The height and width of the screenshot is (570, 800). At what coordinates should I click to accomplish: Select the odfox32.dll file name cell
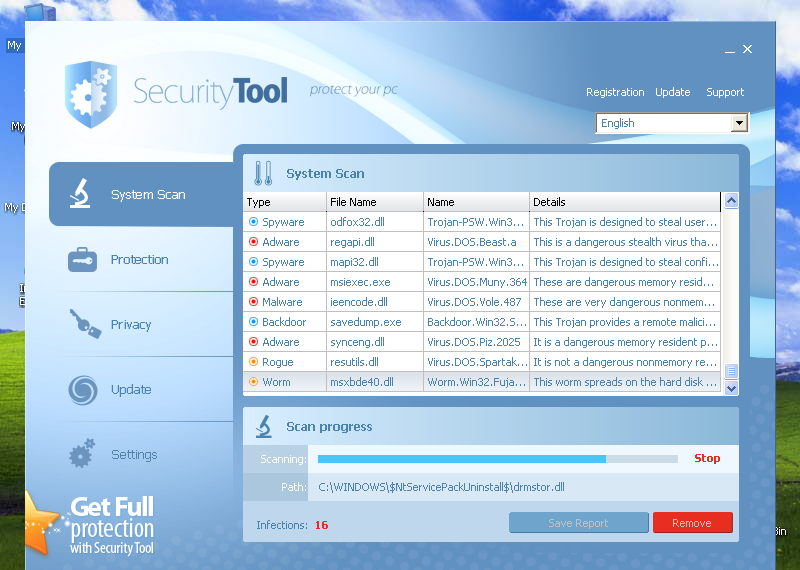pos(375,222)
